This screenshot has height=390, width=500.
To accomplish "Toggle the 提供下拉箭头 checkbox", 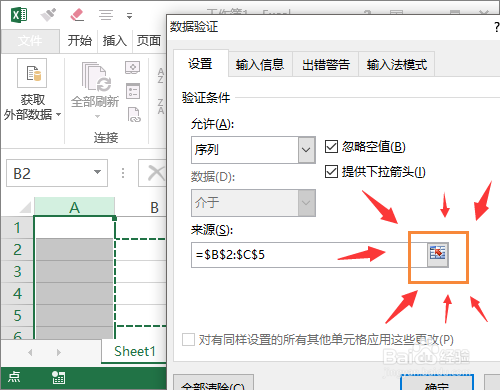I will point(331,171).
